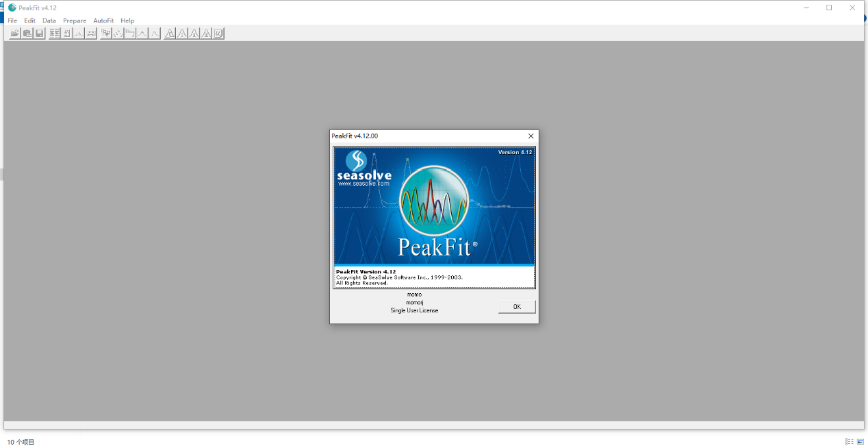Image resolution: width=868 pixels, height=448 pixels.
Task: Click the two-column data table toolbar icon
Action: point(55,34)
